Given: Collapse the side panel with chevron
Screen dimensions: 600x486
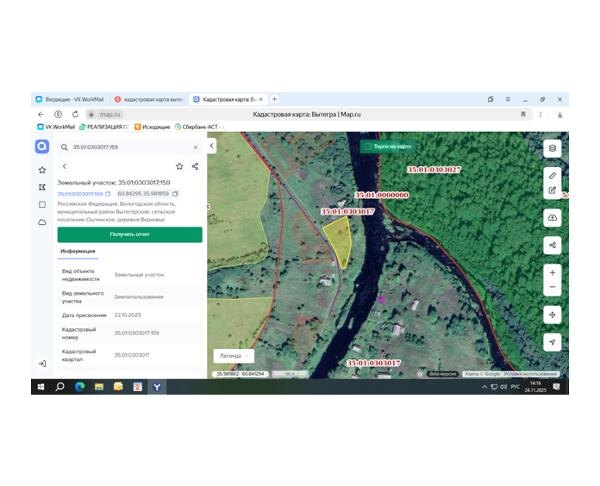Looking at the screenshot, I should tap(212, 146).
